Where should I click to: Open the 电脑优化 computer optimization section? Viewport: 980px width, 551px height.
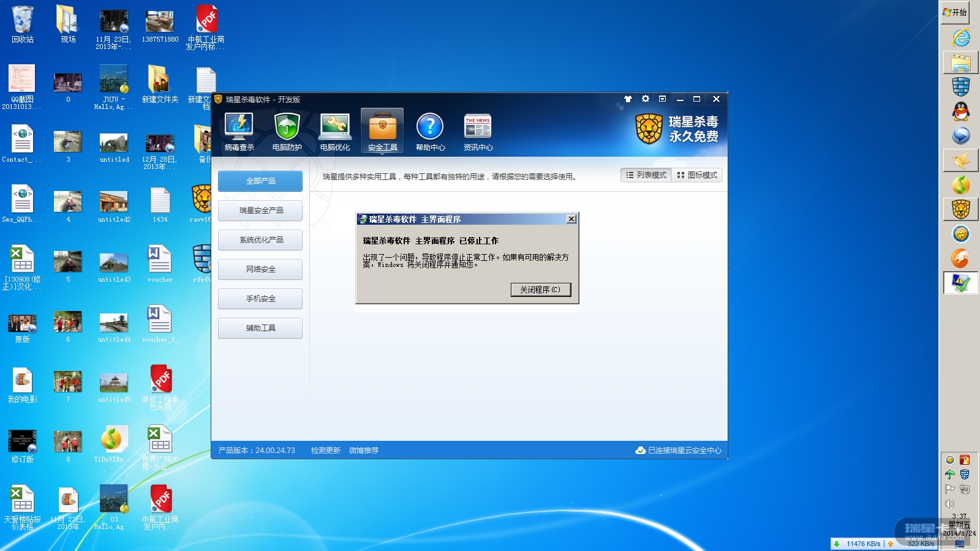(335, 132)
